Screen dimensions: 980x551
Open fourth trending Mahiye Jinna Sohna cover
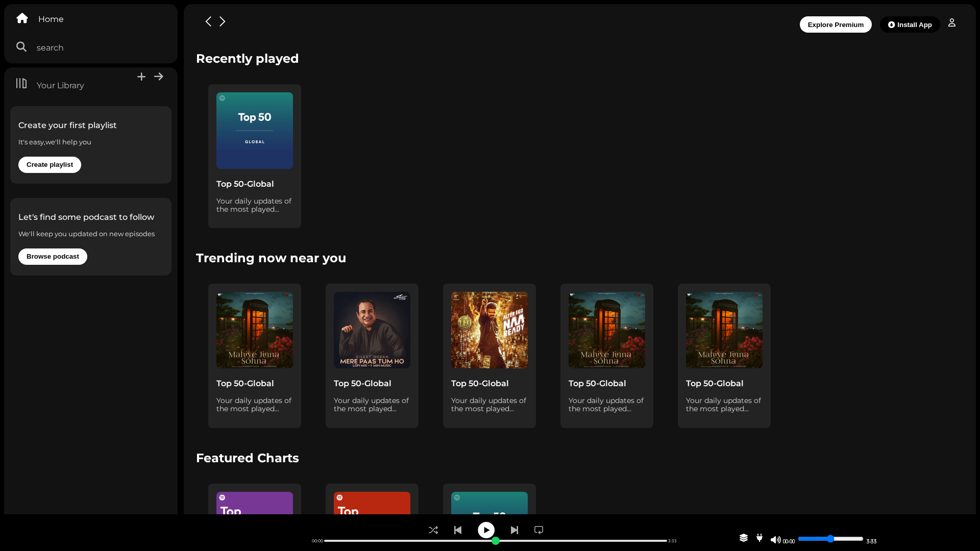(x=607, y=330)
